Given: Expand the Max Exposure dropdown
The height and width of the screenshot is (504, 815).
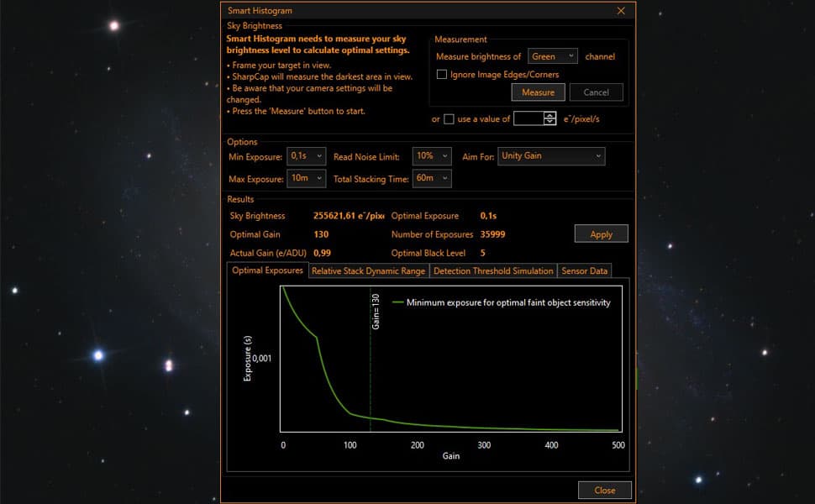Looking at the screenshot, I should 306,178.
